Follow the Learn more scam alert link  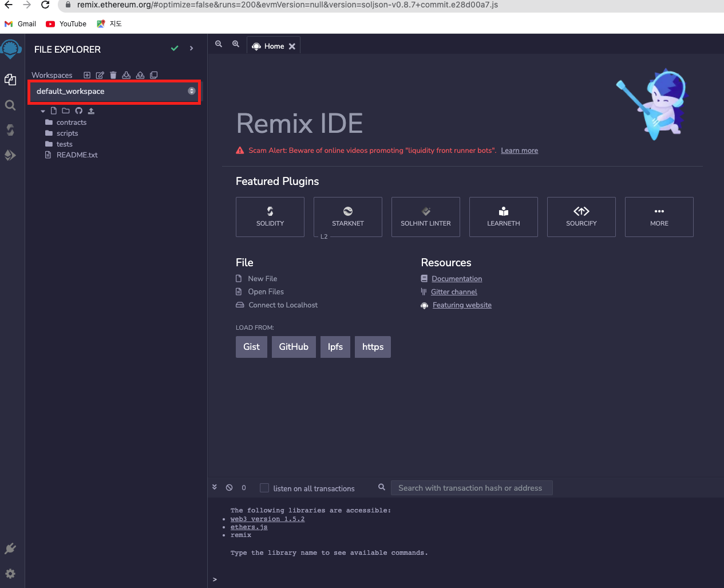coord(520,151)
